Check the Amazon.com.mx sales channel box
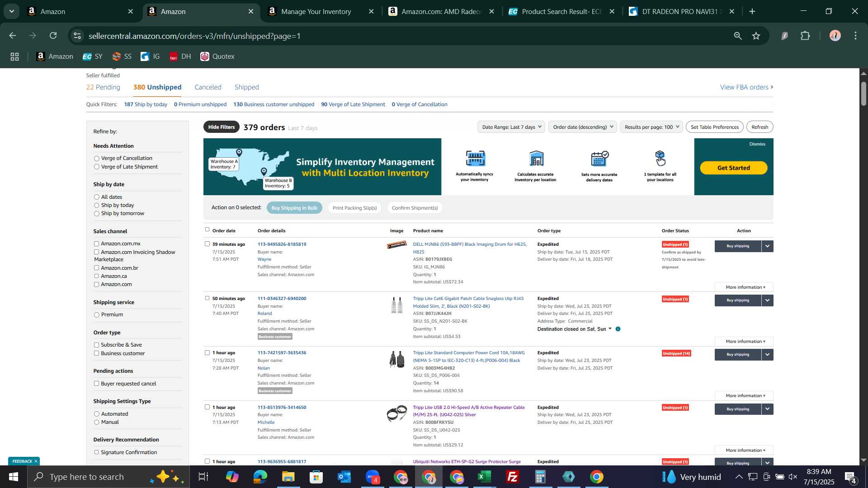 point(96,244)
